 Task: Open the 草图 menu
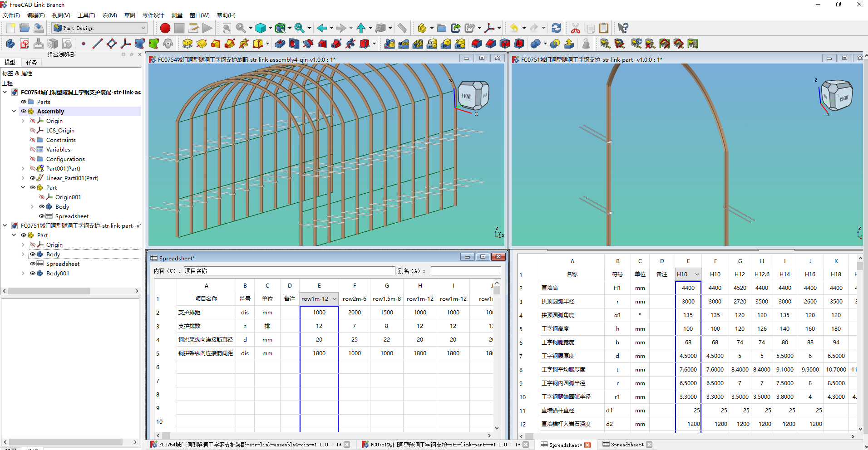point(130,15)
